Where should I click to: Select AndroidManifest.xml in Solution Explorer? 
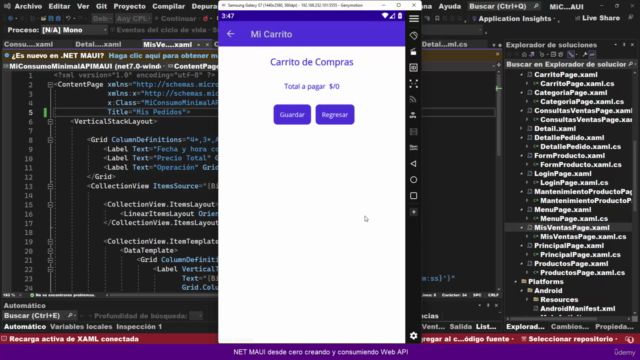tap(577, 309)
